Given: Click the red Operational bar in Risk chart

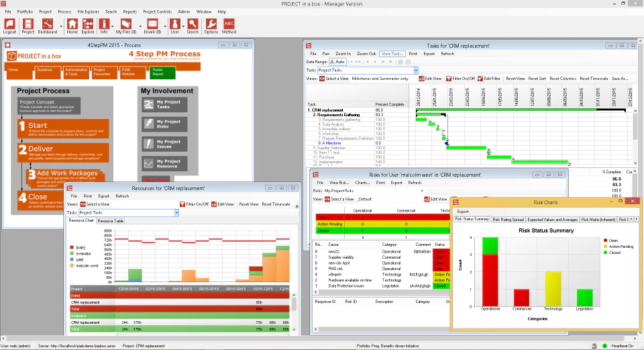Looking at the screenshot, I should 490,280.
